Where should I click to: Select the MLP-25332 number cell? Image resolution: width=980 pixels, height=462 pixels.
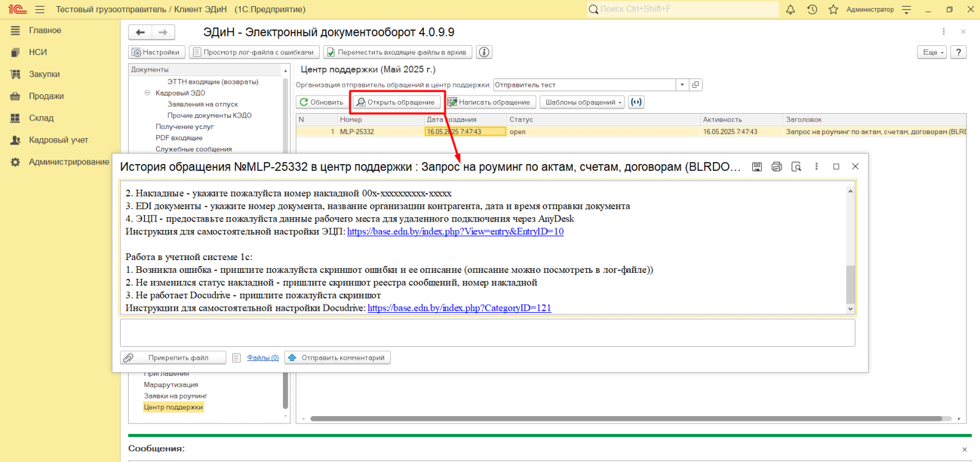[x=380, y=132]
